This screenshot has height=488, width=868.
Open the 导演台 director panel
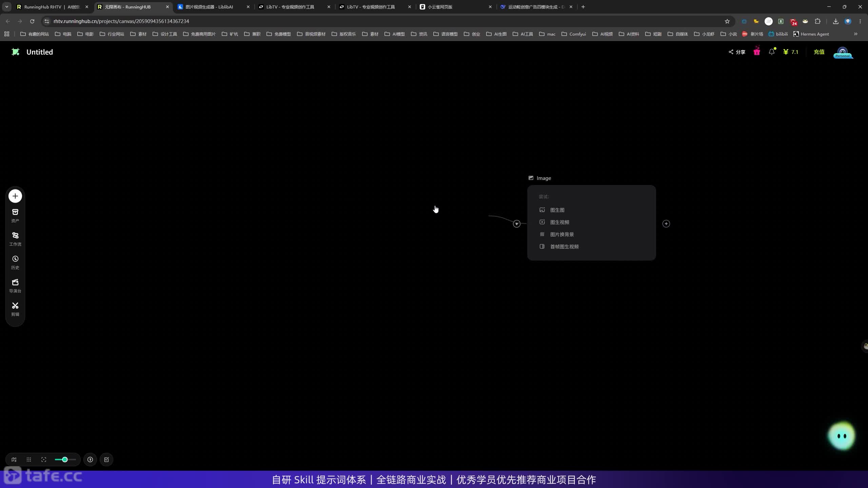[x=15, y=286]
